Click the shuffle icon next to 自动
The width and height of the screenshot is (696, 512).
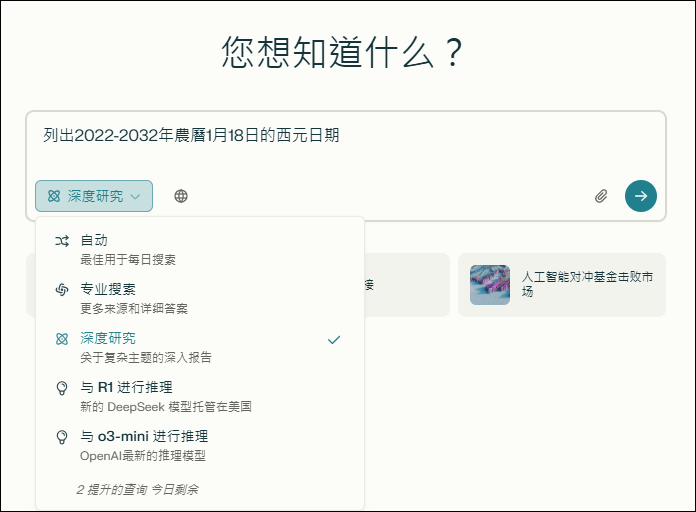(62, 241)
